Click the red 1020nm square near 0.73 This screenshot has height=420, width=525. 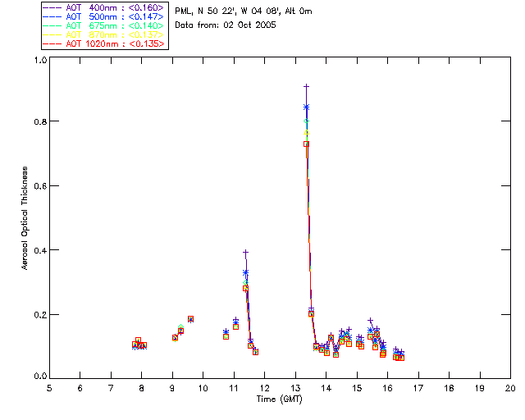click(306, 144)
